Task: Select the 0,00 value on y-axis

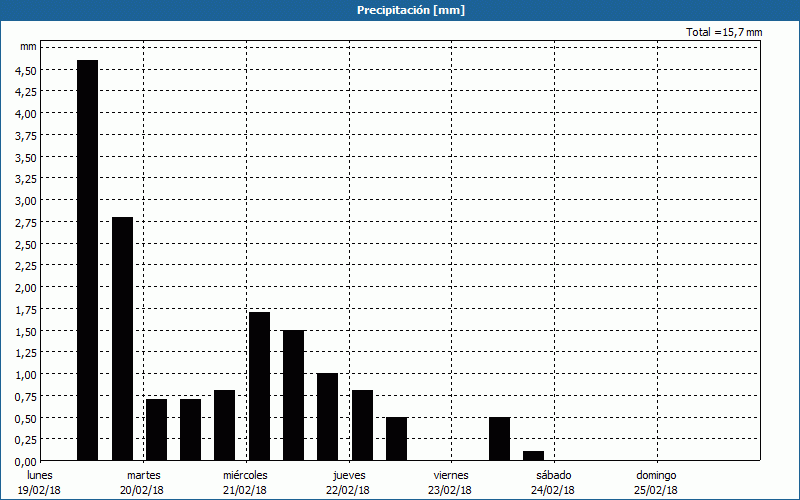Action: pyautogui.click(x=25, y=461)
